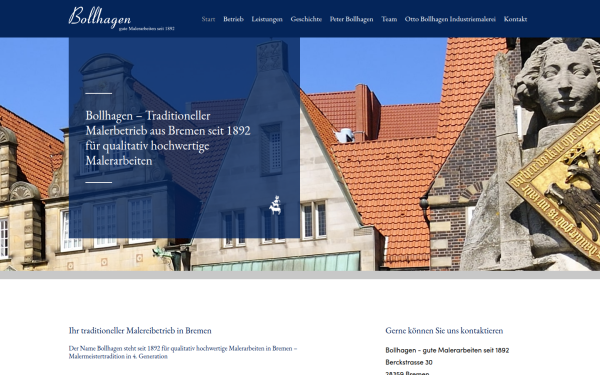
Task: Open Otto Bollhagen Industriemalerei link
Action: pos(450,19)
